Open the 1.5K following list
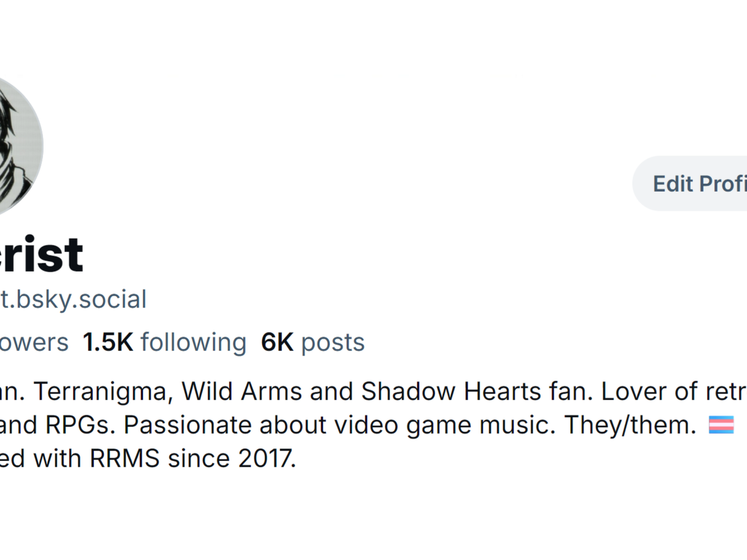Image resolution: width=747 pixels, height=560 pixels. 165,342
